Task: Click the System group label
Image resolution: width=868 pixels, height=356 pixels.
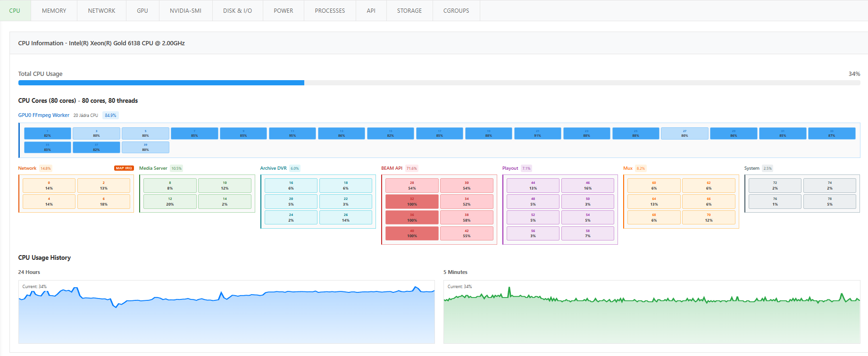Action: (752, 168)
